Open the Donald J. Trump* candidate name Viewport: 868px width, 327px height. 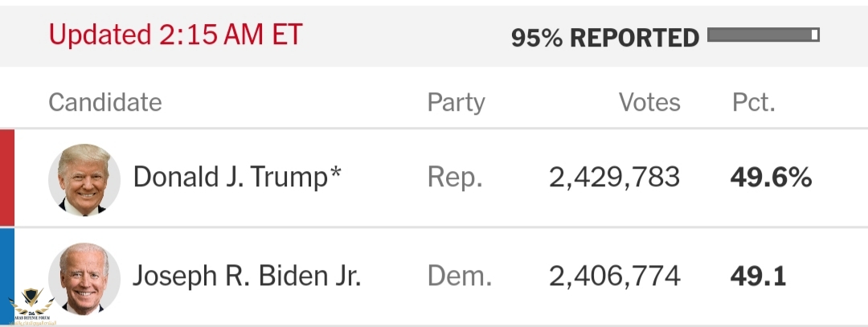click(237, 178)
